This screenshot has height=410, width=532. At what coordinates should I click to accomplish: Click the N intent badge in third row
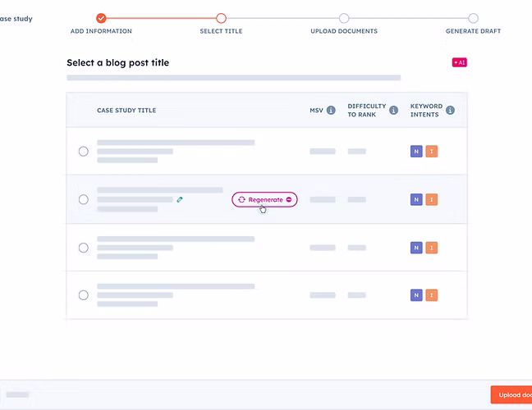click(416, 248)
